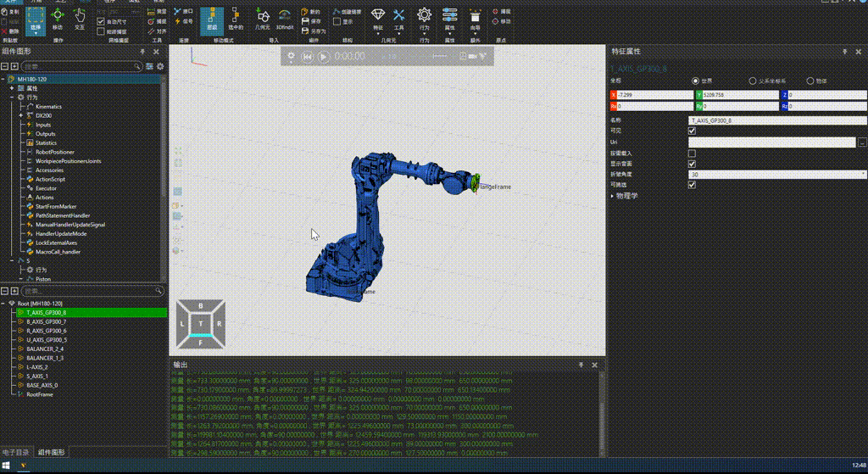The height and width of the screenshot is (474, 868).
Task: Select the U_AXIS_GP300_5 node in the tree
Action: pyautogui.click(x=47, y=340)
